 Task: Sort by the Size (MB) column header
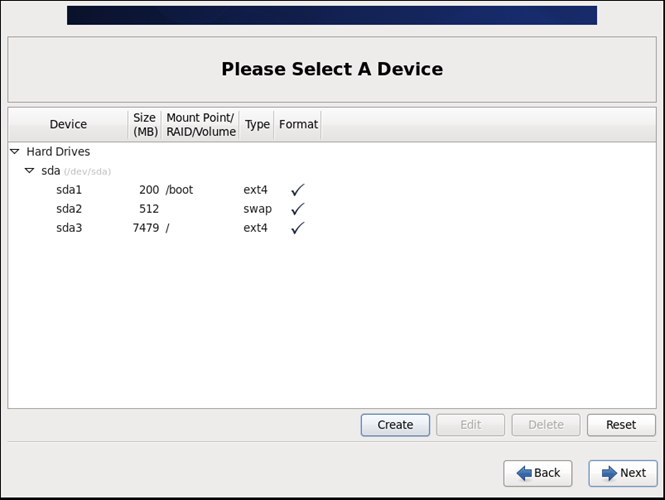coord(145,124)
